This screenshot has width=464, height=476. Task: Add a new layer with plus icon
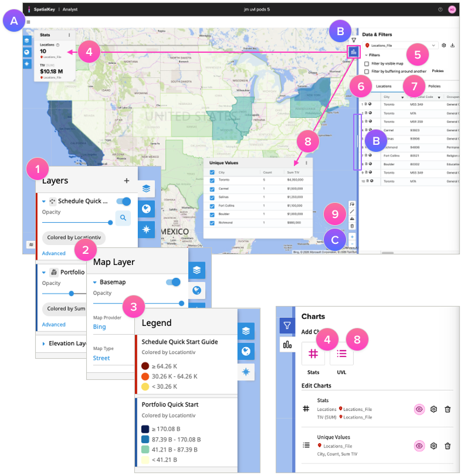[126, 181]
